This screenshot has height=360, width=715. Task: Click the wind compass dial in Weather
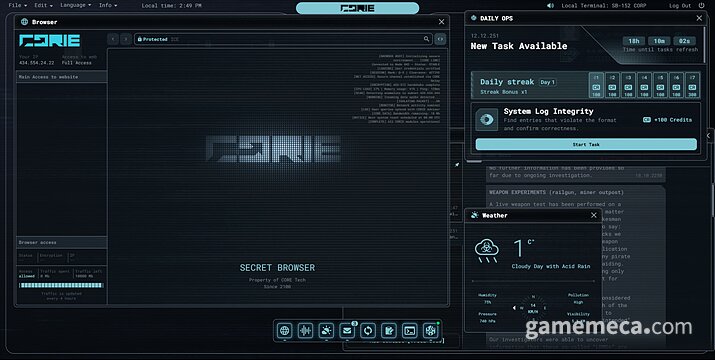(x=533, y=308)
